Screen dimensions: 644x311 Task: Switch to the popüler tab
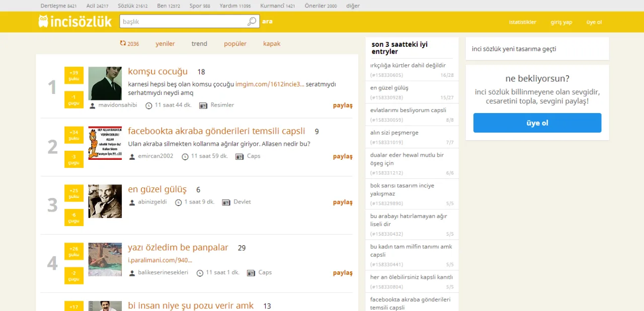tap(235, 44)
